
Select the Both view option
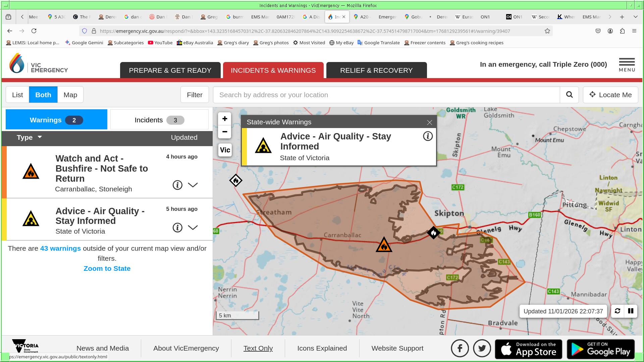click(43, 95)
